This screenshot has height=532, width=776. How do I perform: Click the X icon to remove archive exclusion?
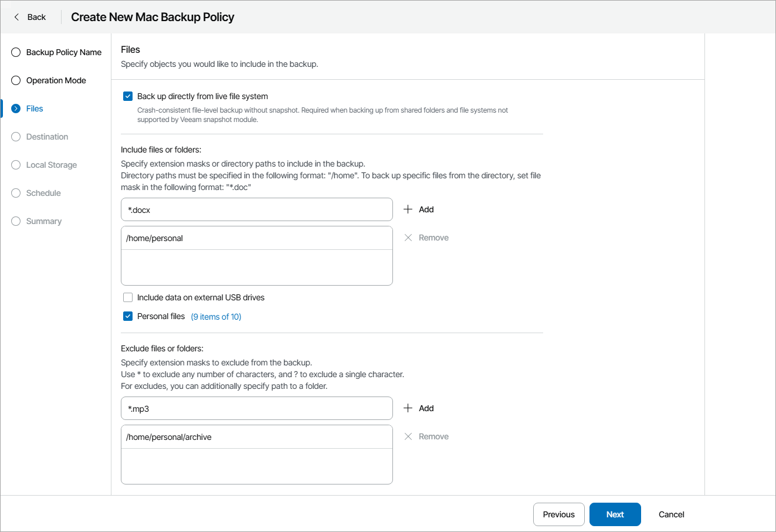pos(408,436)
